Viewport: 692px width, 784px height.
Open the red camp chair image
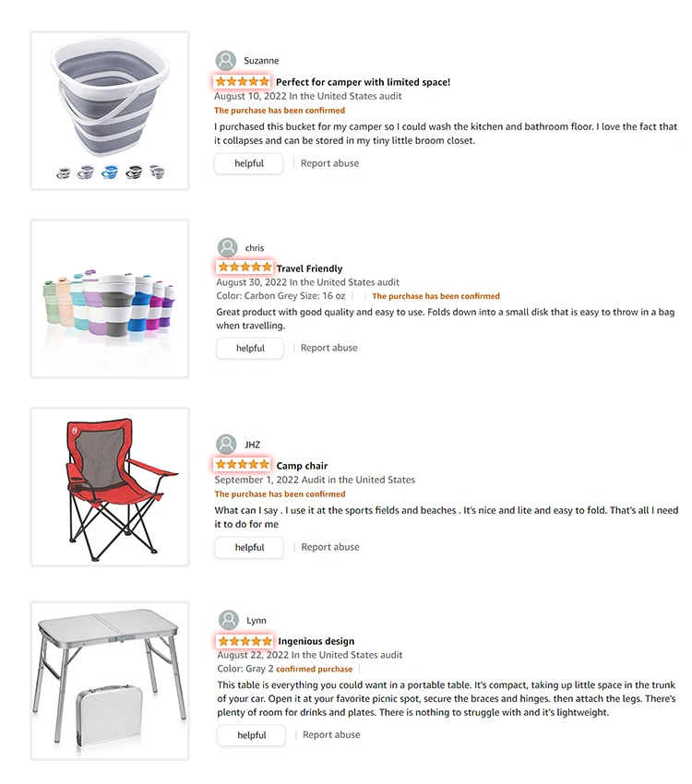click(110, 487)
